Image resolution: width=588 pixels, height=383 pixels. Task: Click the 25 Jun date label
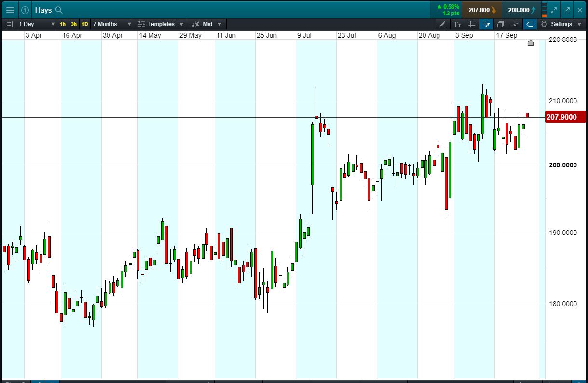click(266, 35)
